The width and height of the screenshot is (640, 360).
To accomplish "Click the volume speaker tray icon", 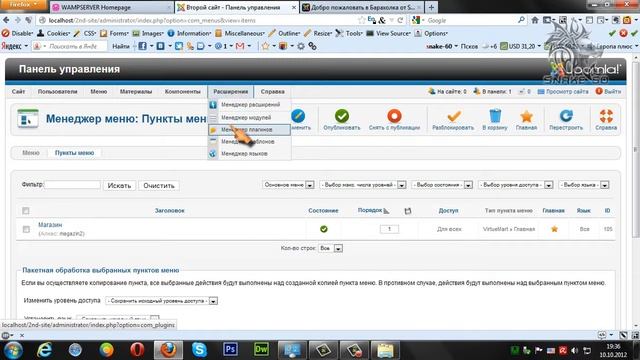I will point(575,350).
